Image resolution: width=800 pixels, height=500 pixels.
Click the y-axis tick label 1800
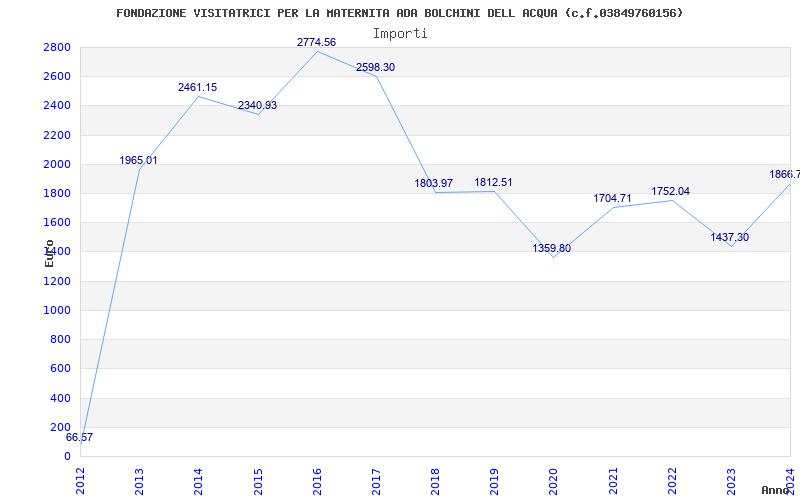(x=57, y=193)
